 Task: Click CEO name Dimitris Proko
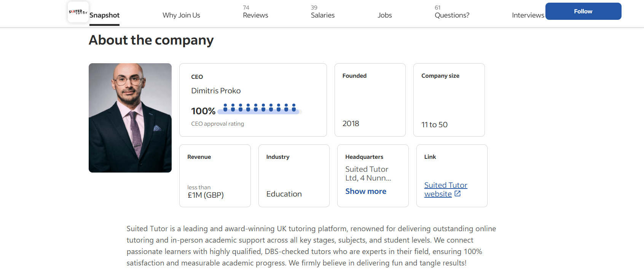[x=216, y=91]
